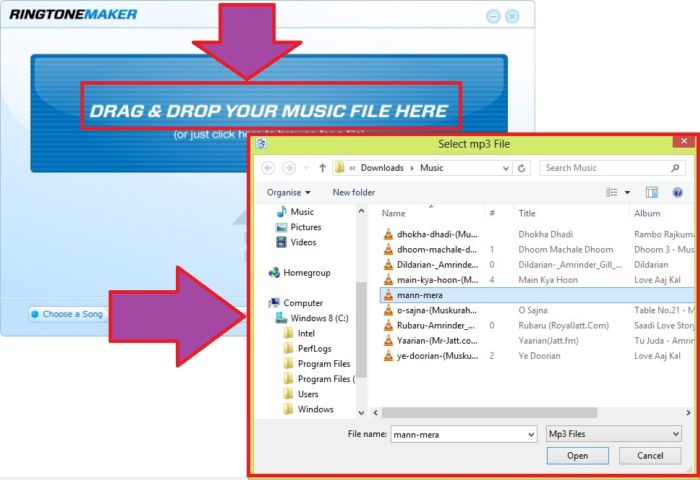This screenshot has width=700, height=480.
Task: Open Videos library in navigation pane
Action: [296, 242]
